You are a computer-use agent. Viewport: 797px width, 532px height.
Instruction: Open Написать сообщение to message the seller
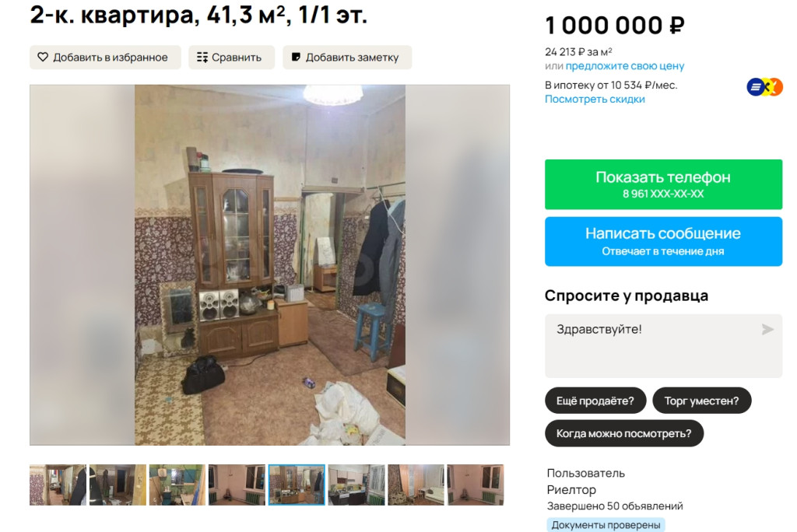[x=663, y=241]
